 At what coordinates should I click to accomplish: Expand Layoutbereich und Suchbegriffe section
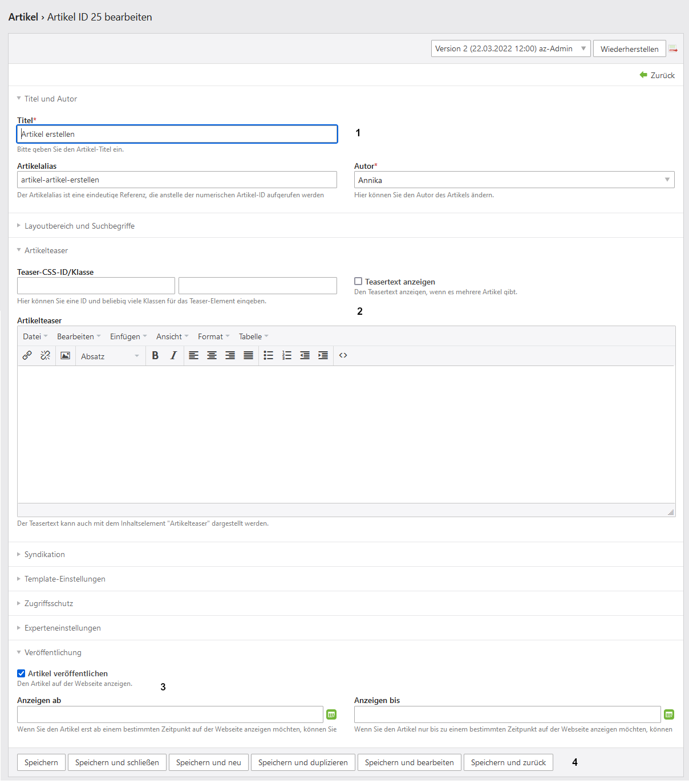(x=79, y=226)
